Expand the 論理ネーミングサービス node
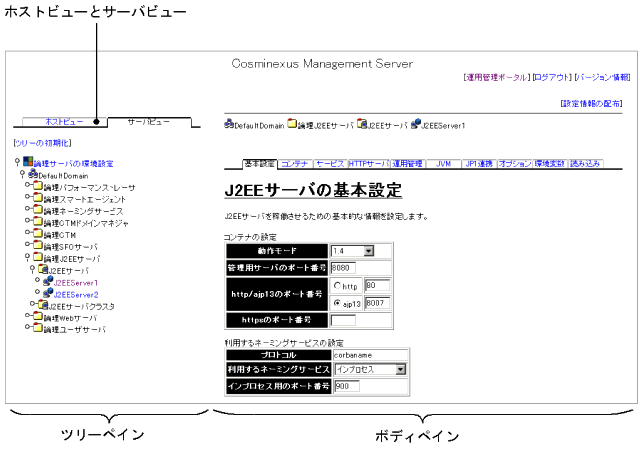The image size is (640, 456). (x=28, y=209)
